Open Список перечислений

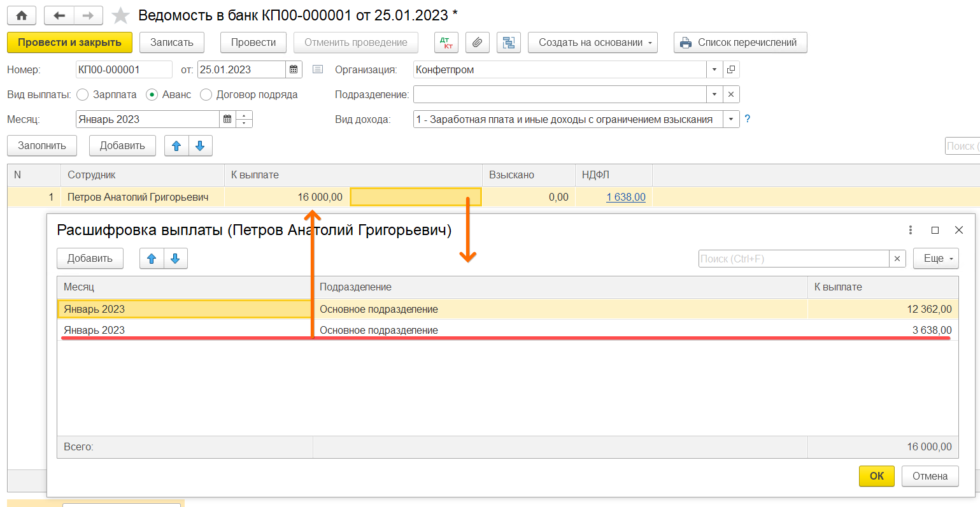740,43
